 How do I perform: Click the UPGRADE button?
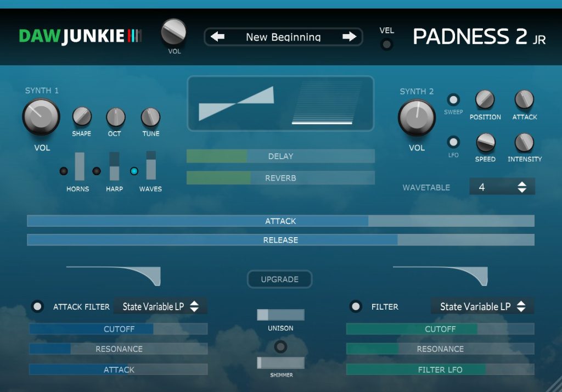pos(280,279)
